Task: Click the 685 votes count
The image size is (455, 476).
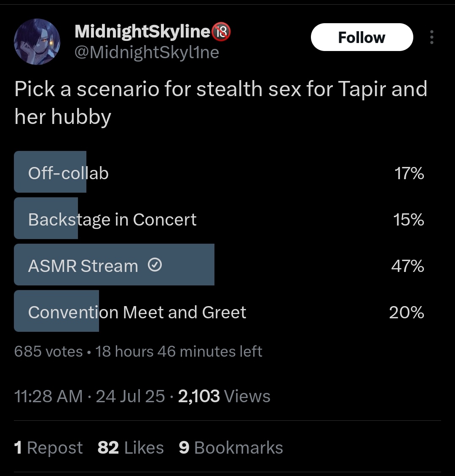Action: [x=48, y=351]
